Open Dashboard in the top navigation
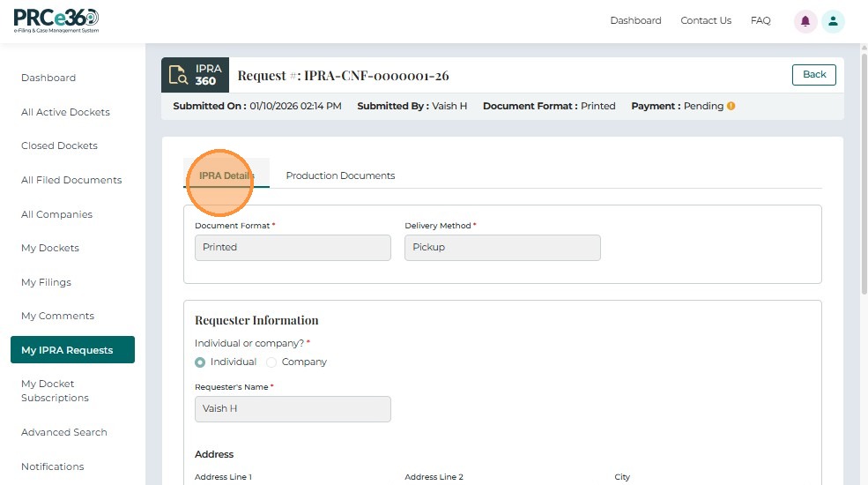This screenshot has width=868, height=485. click(635, 21)
